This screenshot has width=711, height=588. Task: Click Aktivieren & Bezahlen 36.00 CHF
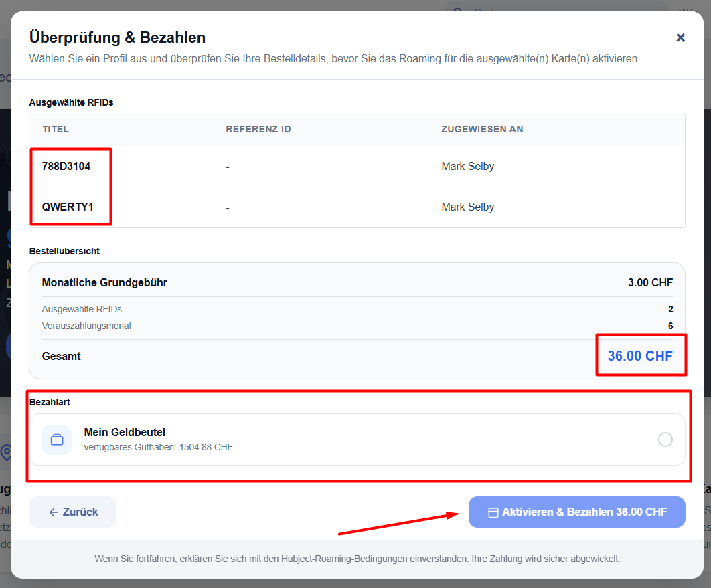(x=577, y=512)
